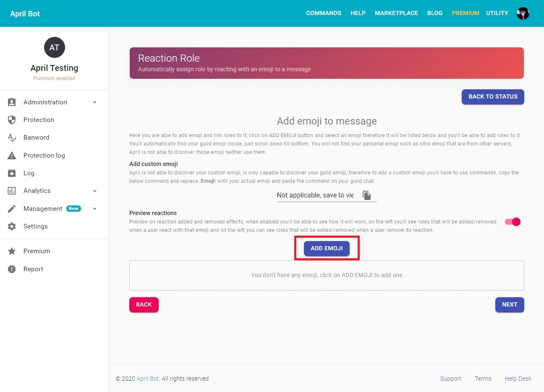Copy the custom emoji command with clipboard icon

pyautogui.click(x=367, y=195)
